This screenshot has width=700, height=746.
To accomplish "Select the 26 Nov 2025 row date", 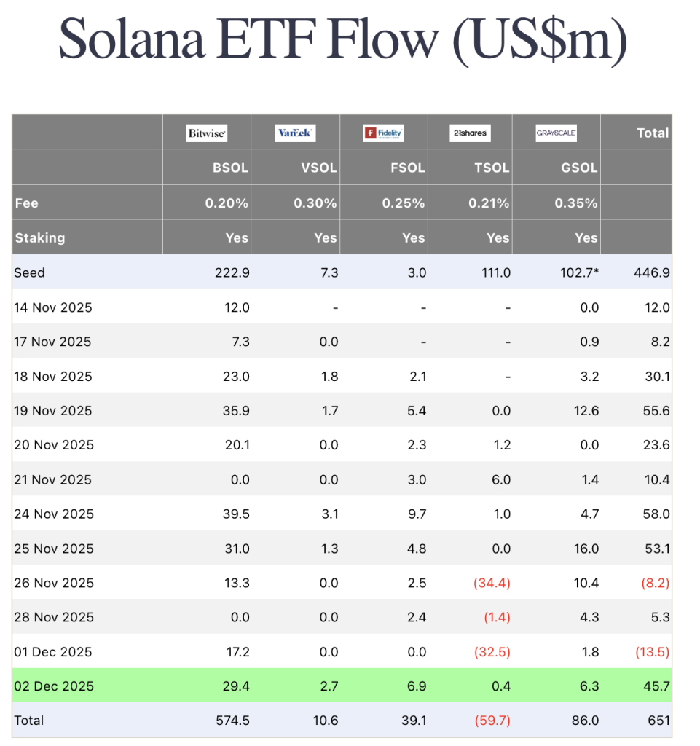I will [x=54, y=583].
